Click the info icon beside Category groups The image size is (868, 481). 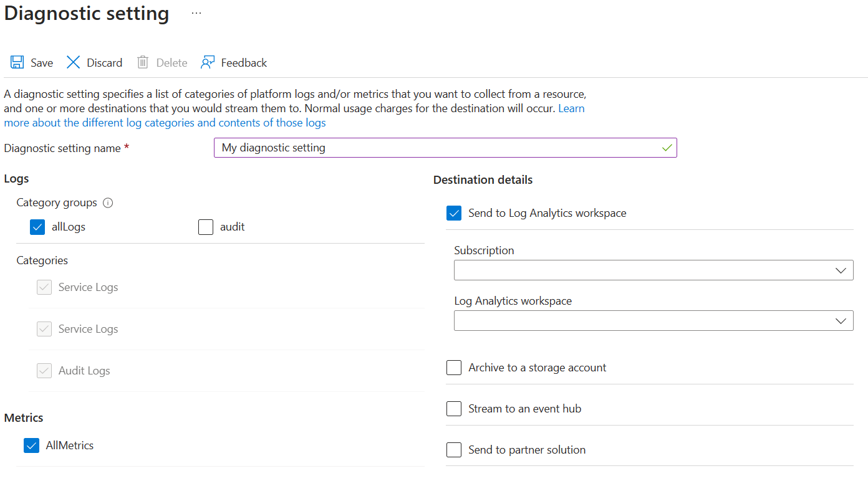108,202
